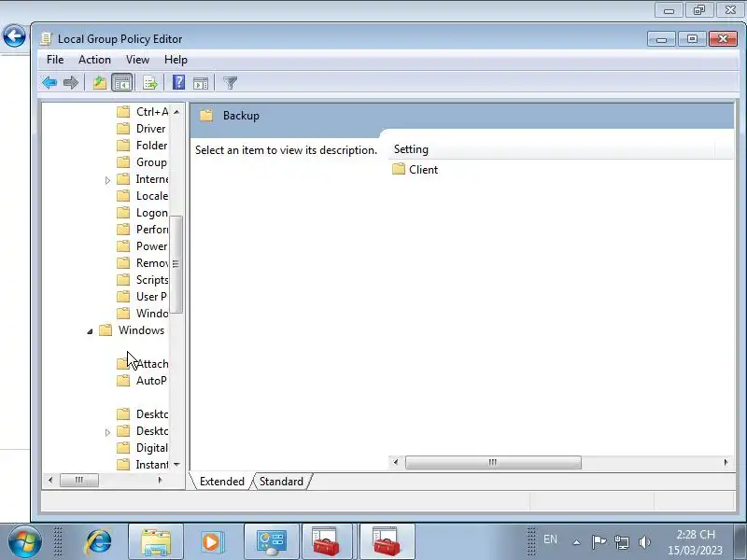
Task: Select the Driver folder in the tree
Action: coord(142,129)
